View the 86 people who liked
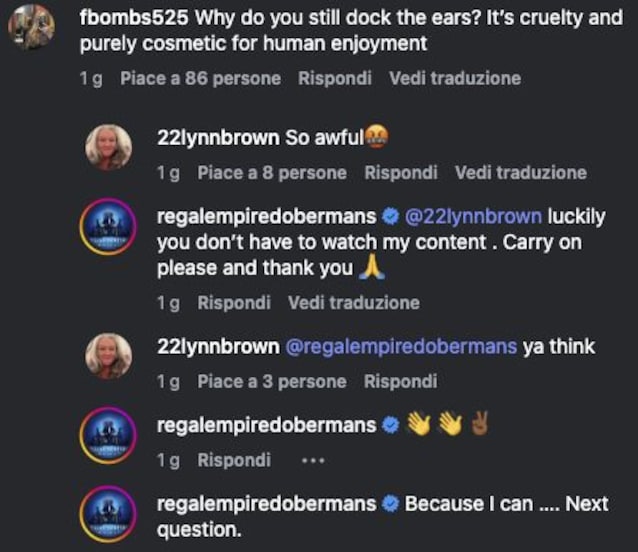638x552 pixels. coord(200,78)
